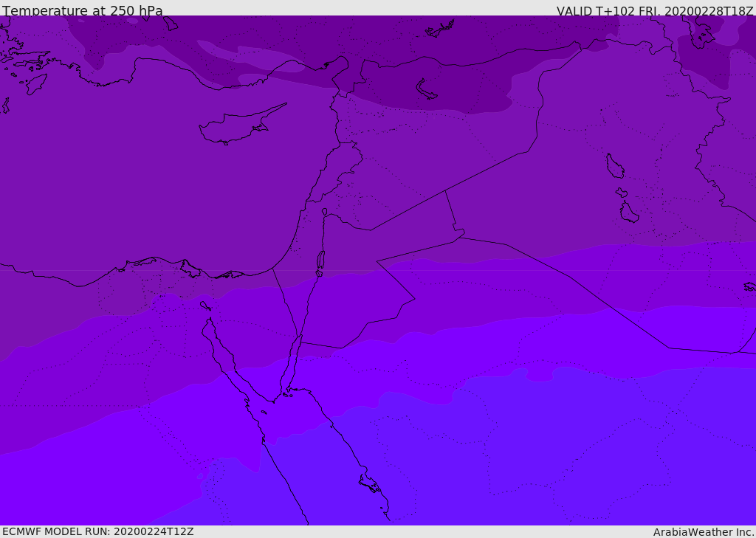Click the 'ArabiaWeather Inc' credit text
756x538 pixels.
coord(703,532)
